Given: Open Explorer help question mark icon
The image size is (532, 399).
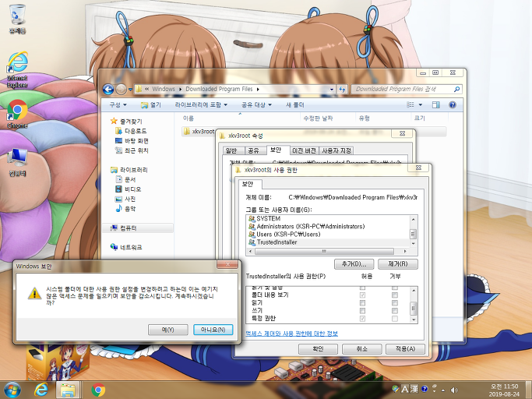Looking at the screenshot, I should click(453, 105).
